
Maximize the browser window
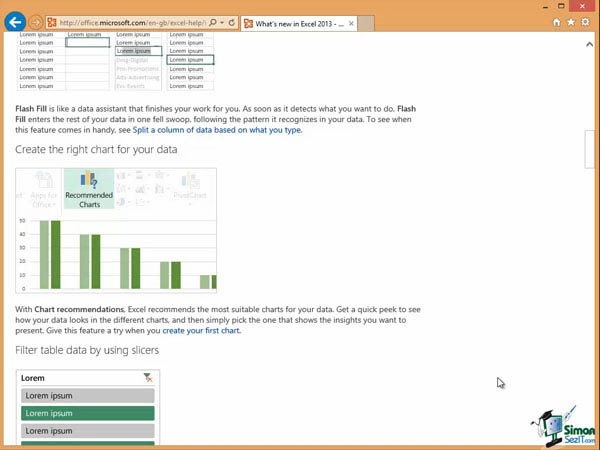[x=561, y=6]
